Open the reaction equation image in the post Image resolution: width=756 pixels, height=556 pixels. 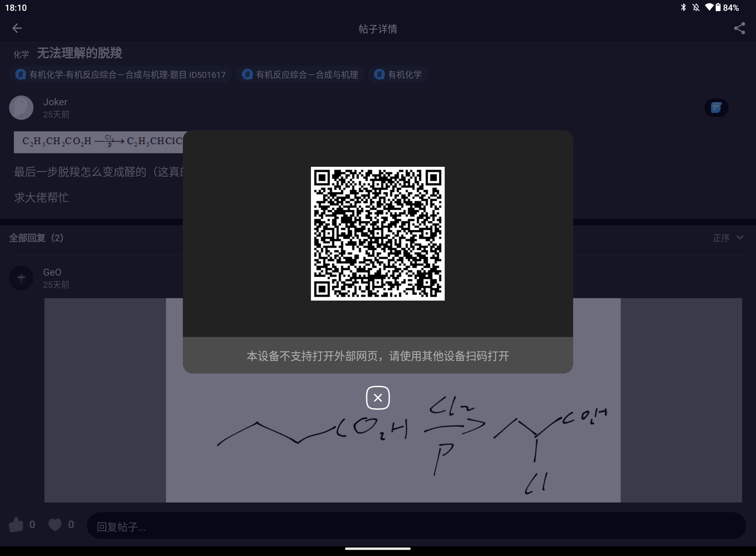click(x=98, y=142)
